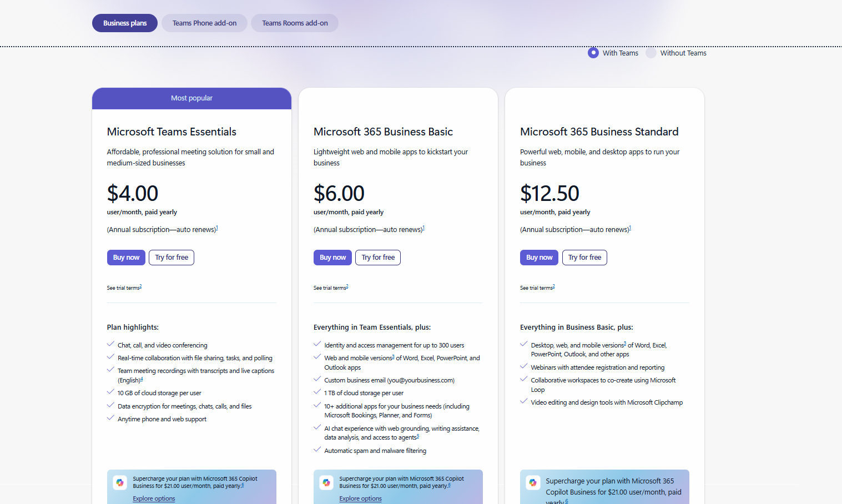Screen dimensions: 842x504
Task: Select the Without Teams radio button
Action: tap(651, 53)
